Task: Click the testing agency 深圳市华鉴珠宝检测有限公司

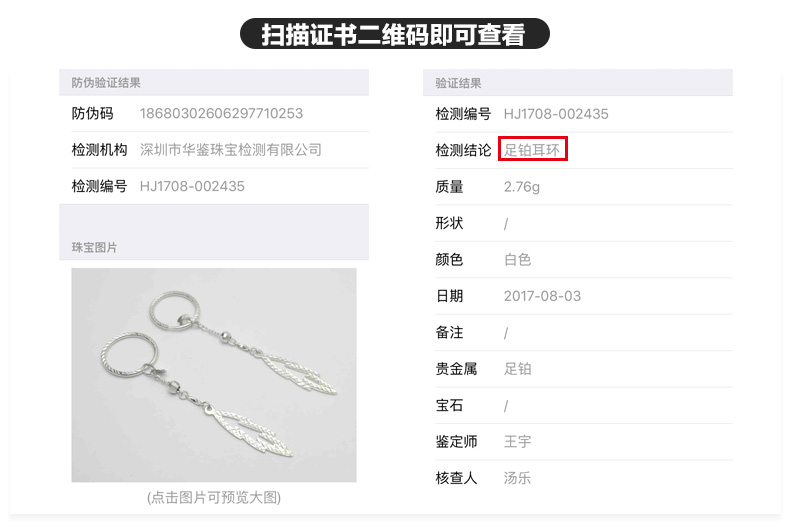Action: 231,150
